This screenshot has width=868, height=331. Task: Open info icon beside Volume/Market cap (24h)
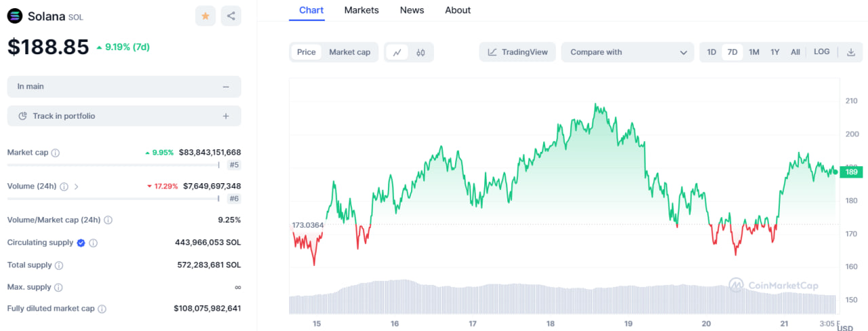(x=108, y=220)
